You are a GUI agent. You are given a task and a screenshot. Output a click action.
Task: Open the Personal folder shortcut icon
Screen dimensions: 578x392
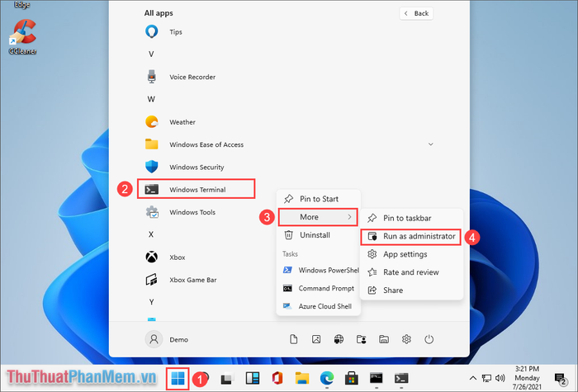click(362, 339)
